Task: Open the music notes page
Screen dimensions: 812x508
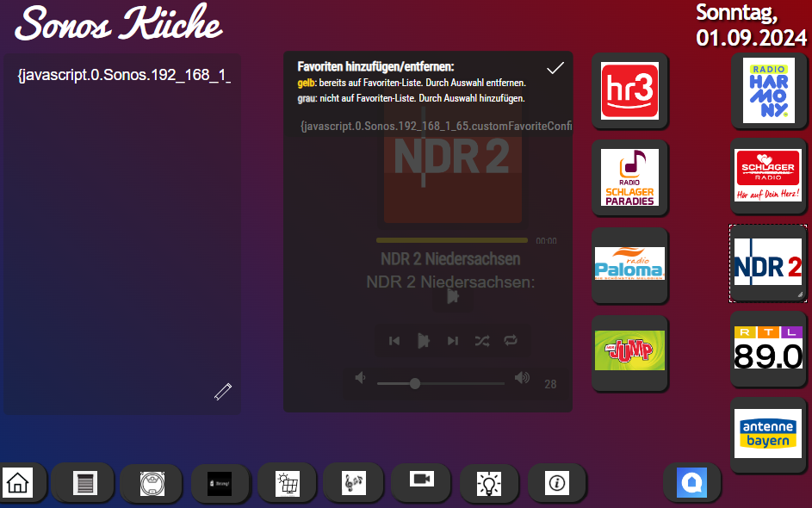Action: [x=353, y=483]
